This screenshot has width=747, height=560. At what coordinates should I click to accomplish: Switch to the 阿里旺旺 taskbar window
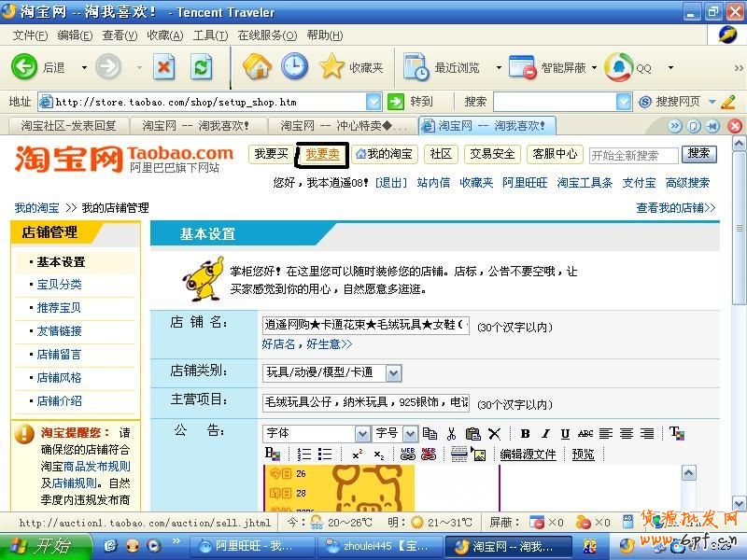[x=252, y=546]
